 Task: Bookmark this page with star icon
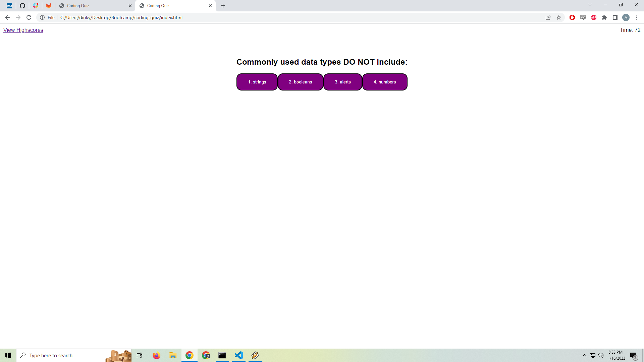(x=559, y=17)
